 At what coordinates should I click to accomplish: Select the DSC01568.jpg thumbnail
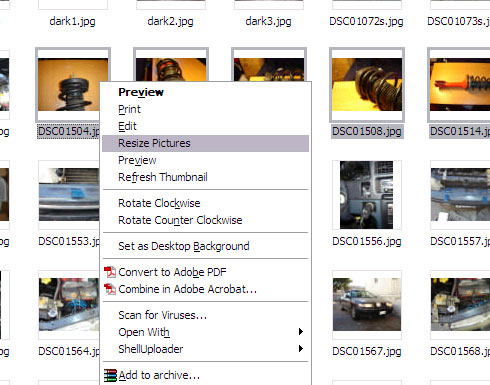tap(460, 304)
